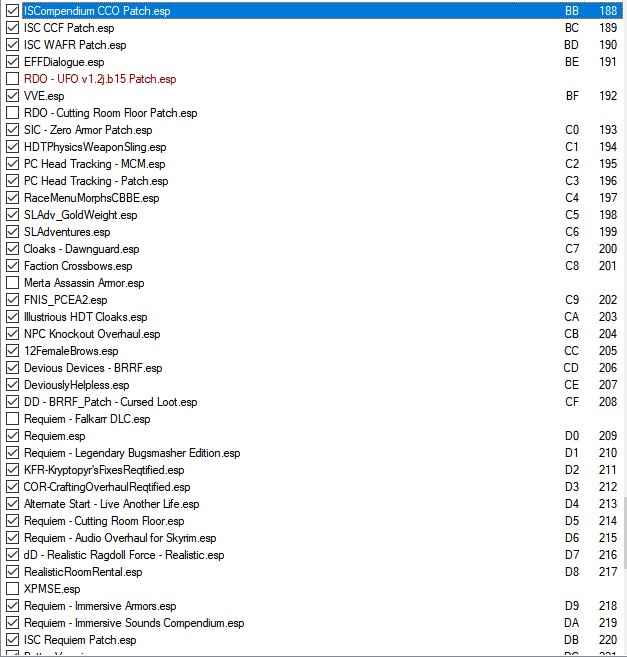Select Requiem - Legendary Bugsmasher Edition.esp
Viewport: 627px width, 657px height.
(132, 453)
